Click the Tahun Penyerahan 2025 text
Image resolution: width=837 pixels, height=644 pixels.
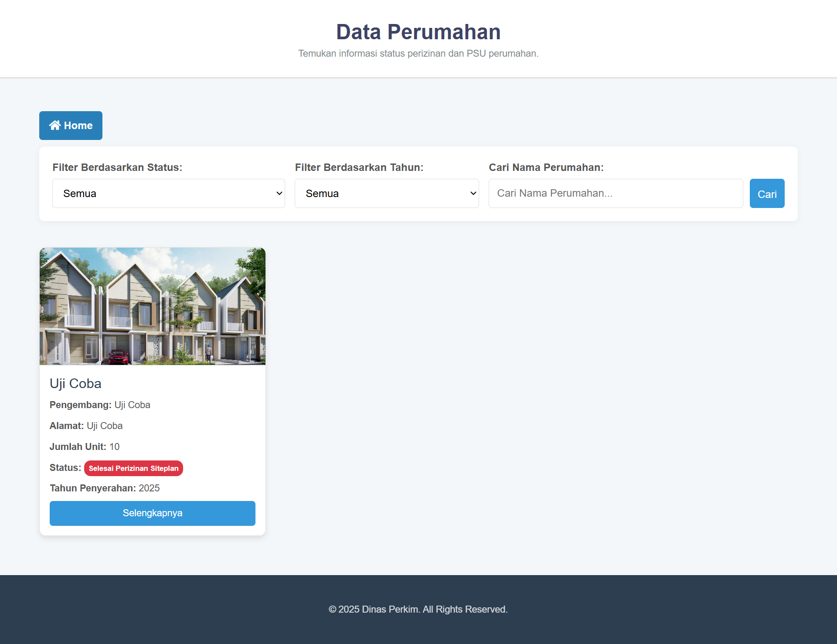tap(105, 488)
